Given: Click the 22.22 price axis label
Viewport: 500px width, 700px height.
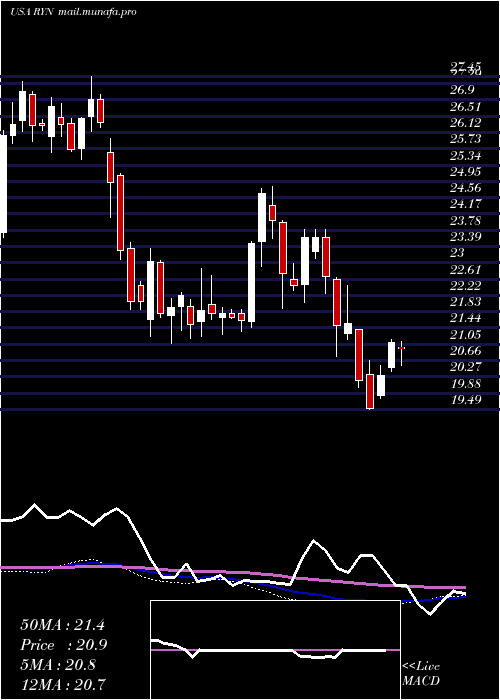Looking at the screenshot, I should 466,286.
